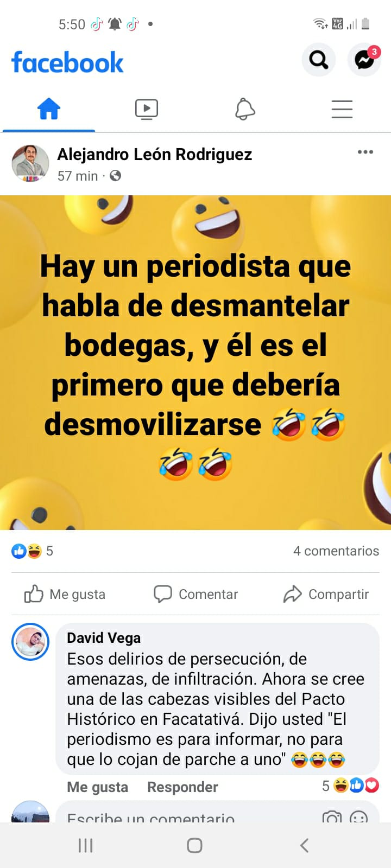Open the Facebook search icon
This screenshot has width=391, height=868.
[x=318, y=60]
